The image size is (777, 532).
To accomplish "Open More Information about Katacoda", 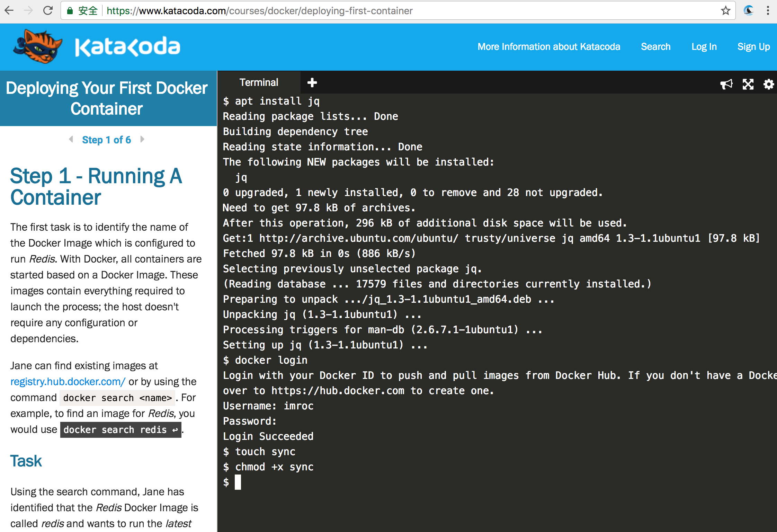I will [549, 47].
